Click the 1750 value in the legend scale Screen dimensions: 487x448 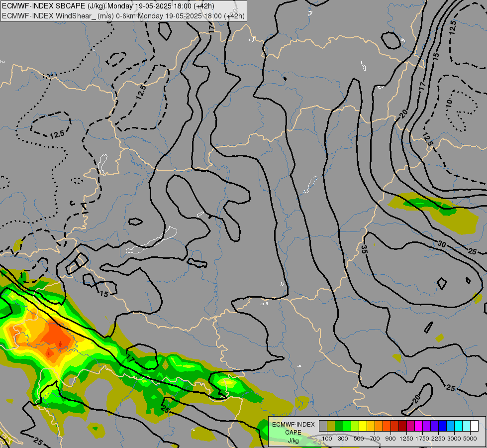422,439
